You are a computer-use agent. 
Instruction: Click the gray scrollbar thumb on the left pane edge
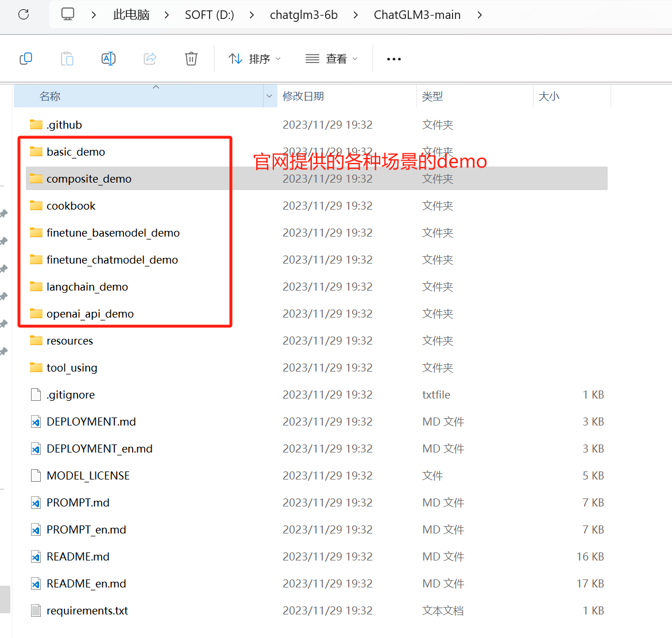click(5, 599)
